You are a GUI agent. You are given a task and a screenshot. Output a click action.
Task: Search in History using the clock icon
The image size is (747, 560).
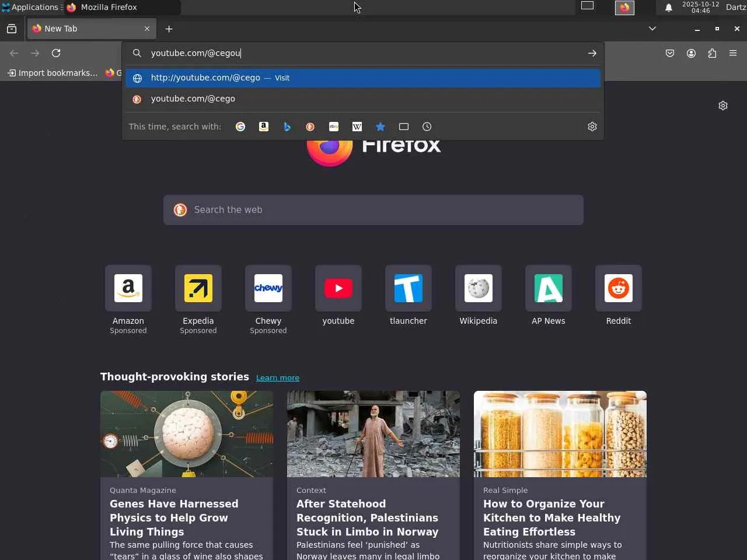click(427, 127)
